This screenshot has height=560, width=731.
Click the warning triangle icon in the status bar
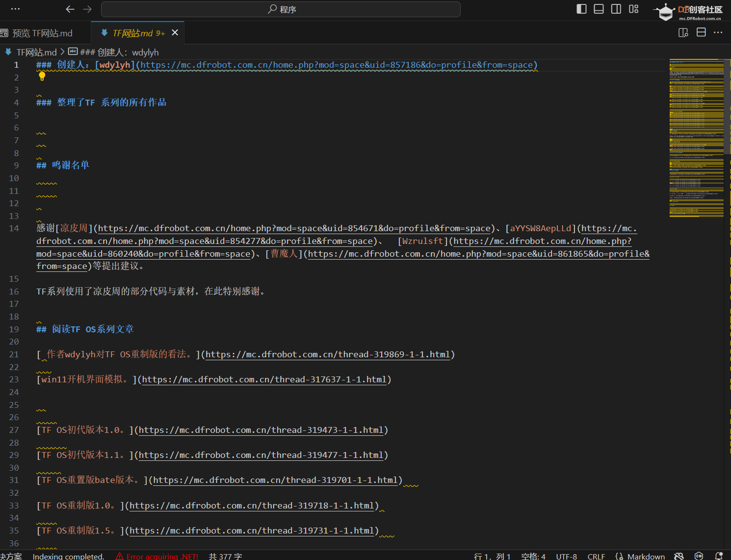point(119,556)
